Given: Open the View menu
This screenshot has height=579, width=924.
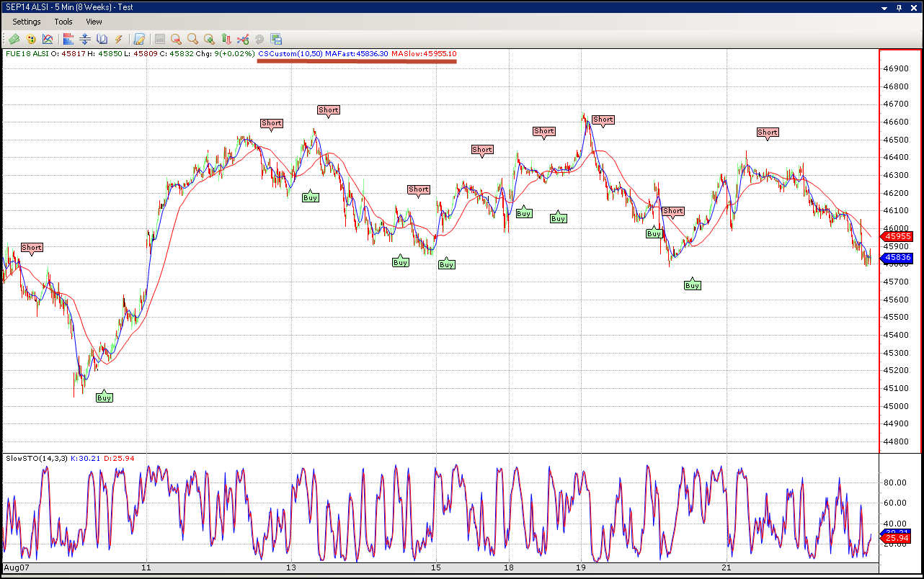Looking at the screenshot, I should point(94,22).
